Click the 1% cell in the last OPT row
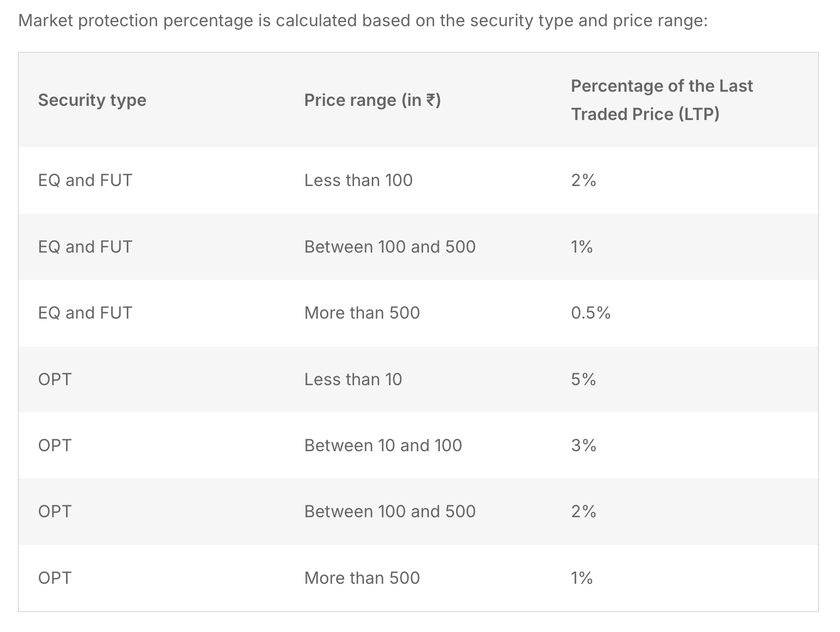840x632 pixels. click(582, 578)
